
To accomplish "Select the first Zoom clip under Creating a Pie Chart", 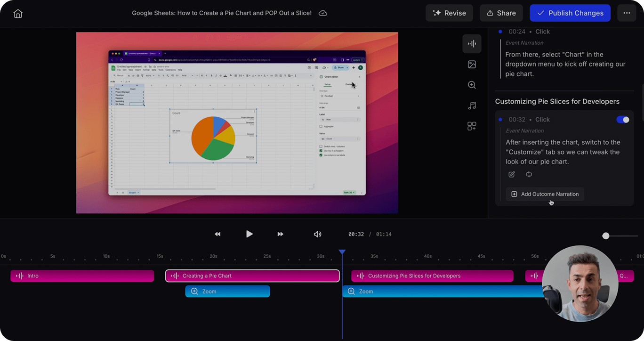I will (x=227, y=292).
